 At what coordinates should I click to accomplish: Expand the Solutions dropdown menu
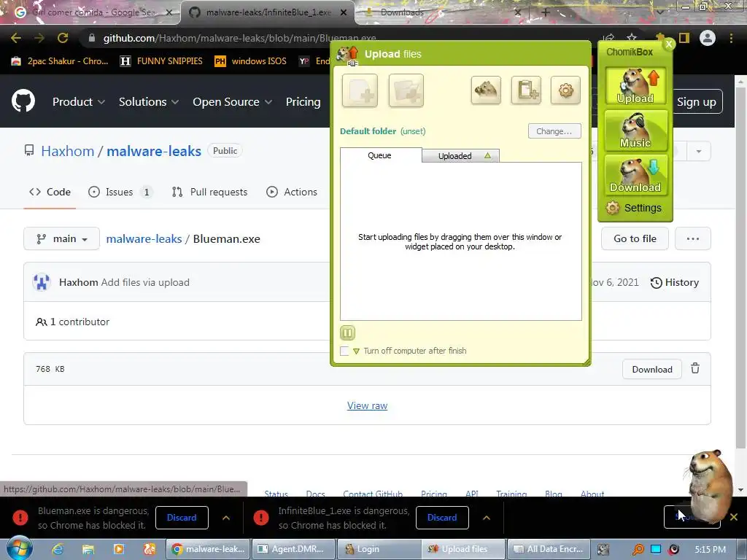click(x=149, y=102)
